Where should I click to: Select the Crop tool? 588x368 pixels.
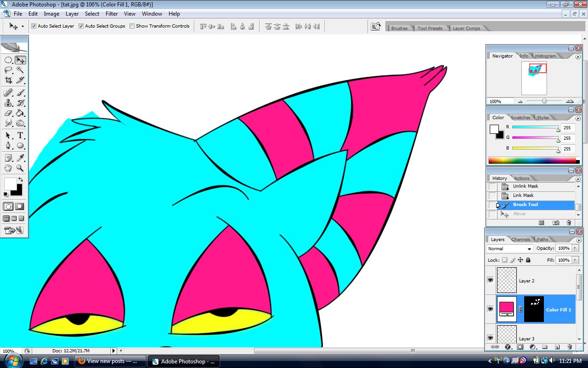pyautogui.click(x=8, y=80)
